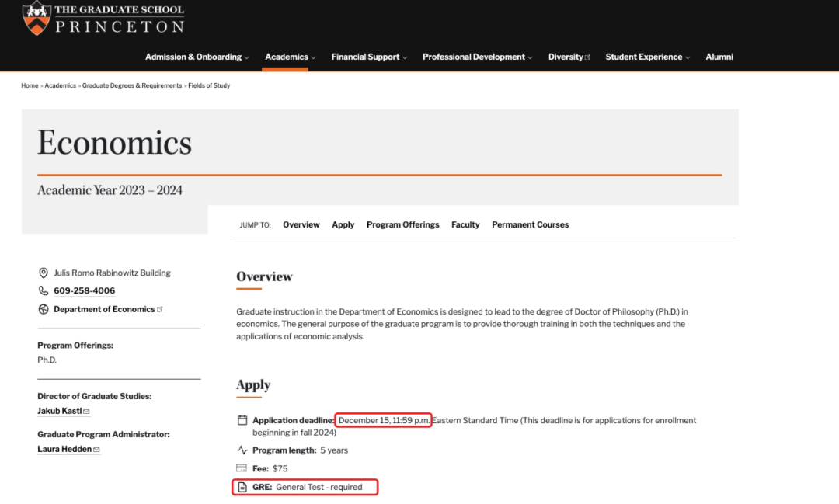Click the pulse icon beside Program length
839x504 pixels.
(242, 450)
